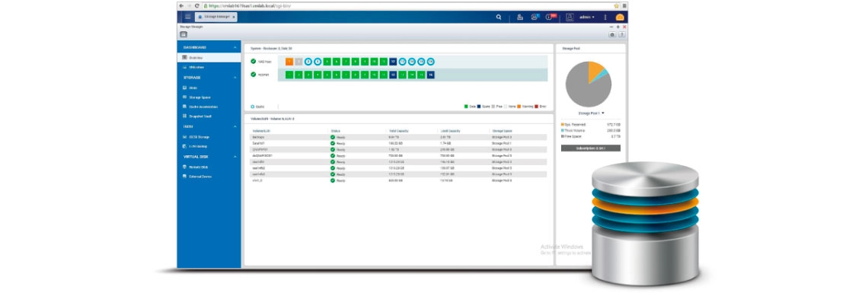This screenshot has height=293, width=868.
Task: Collapse the DASHBOARD sidebar section
Action: (235, 47)
